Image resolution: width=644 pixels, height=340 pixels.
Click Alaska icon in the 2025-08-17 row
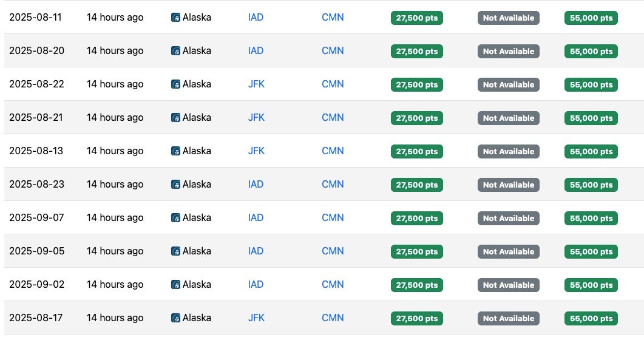(175, 318)
